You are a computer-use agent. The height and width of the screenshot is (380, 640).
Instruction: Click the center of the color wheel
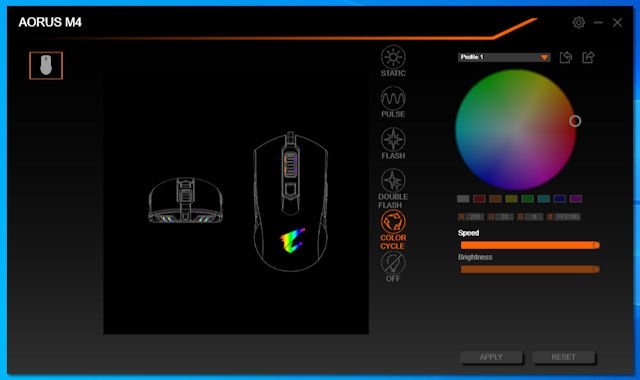(x=516, y=130)
